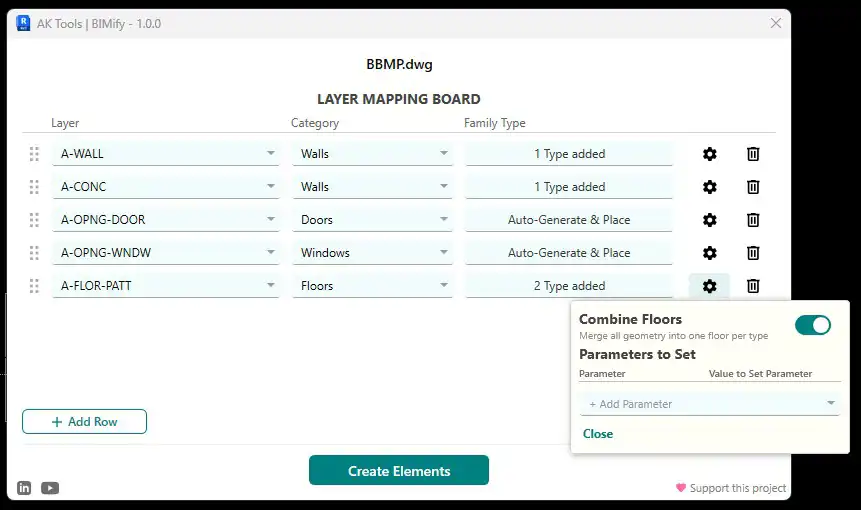Remove the A-FLOR-PATT row with trash icon
861x510 pixels.
[753, 286]
